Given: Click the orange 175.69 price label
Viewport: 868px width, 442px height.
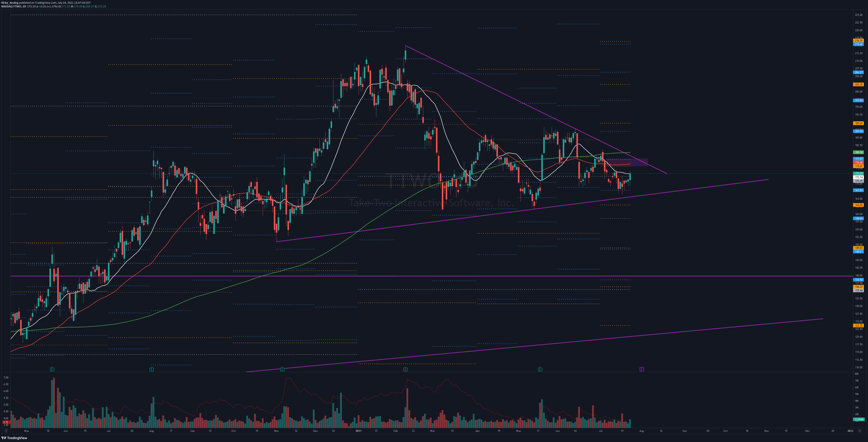Looking at the screenshot, I should pos(858,166).
